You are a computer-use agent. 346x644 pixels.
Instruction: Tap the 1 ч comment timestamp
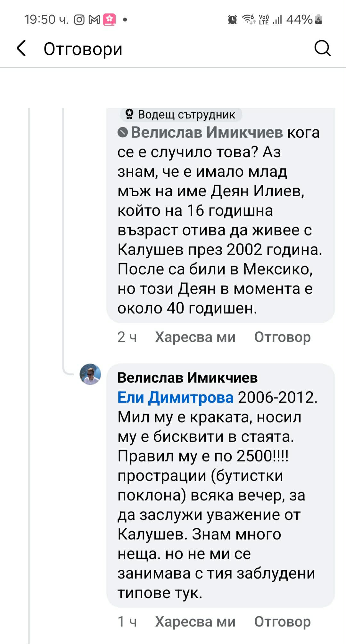point(127,622)
